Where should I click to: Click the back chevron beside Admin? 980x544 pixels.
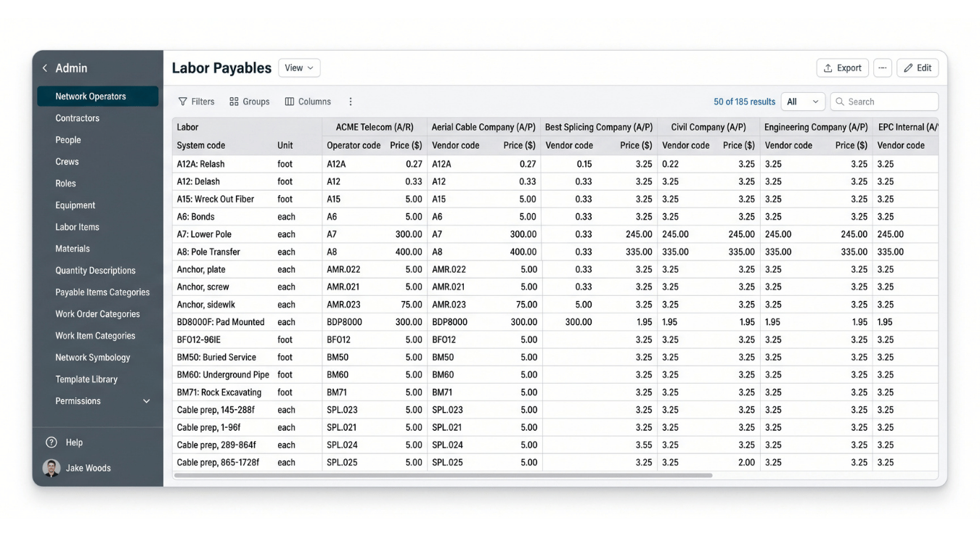(x=45, y=68)
